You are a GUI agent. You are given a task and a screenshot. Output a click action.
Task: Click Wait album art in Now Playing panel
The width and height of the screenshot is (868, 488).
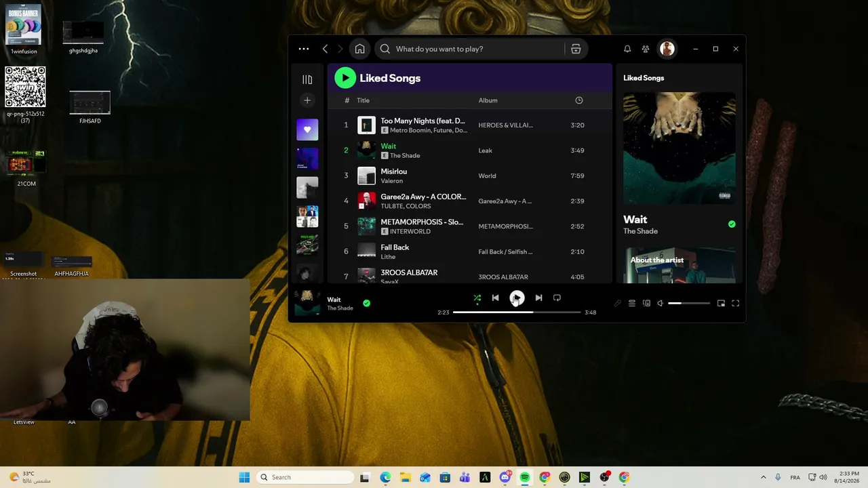(679, 148)
